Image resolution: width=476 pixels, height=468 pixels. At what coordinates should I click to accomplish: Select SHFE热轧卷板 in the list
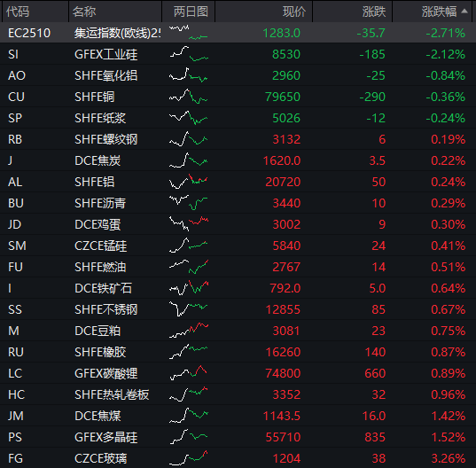[x=112, y=394]
